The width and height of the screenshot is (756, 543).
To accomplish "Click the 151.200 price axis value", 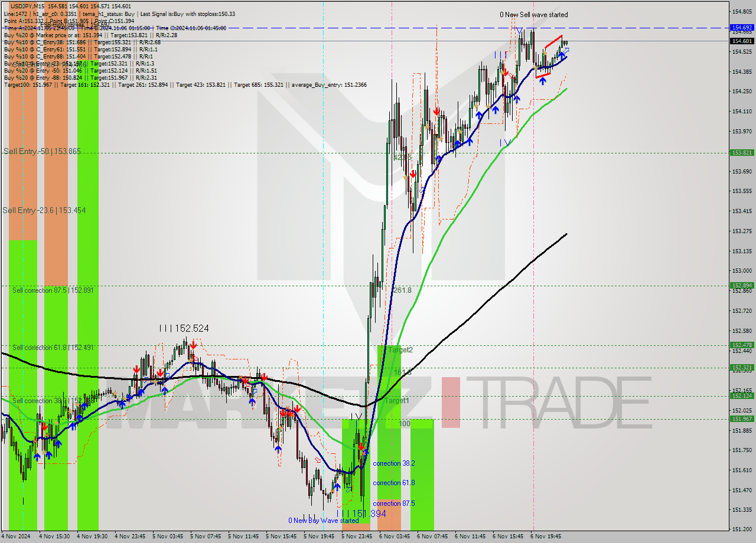I will pos(742,529).
